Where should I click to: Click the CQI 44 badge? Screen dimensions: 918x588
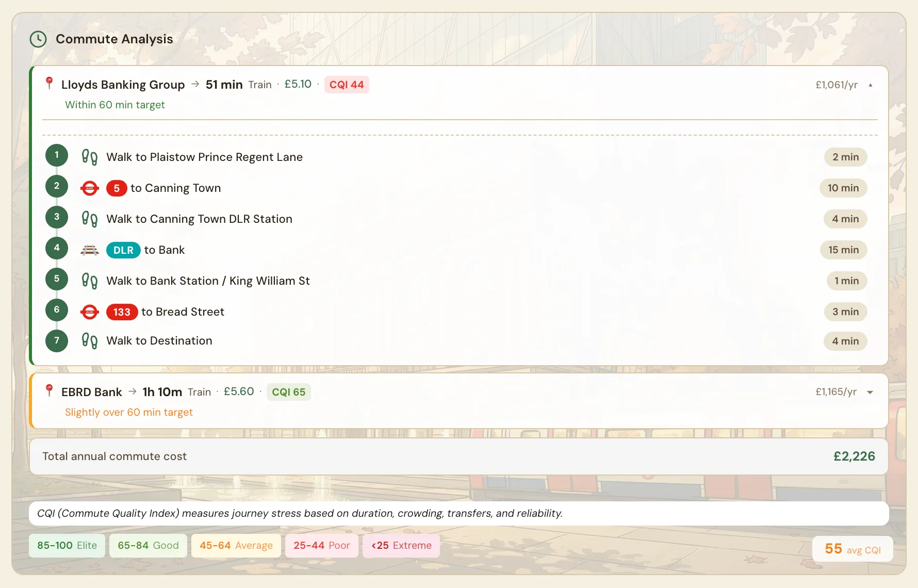(x=347, y=85)
